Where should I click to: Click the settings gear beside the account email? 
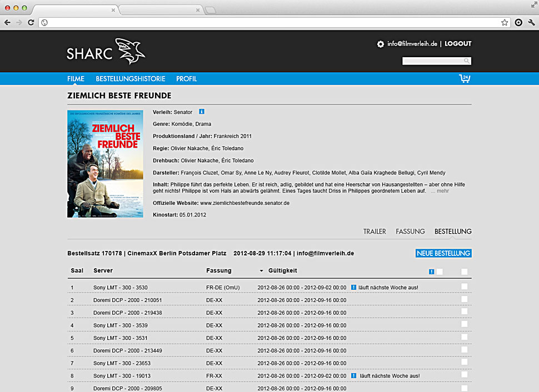tap(381, 44)
